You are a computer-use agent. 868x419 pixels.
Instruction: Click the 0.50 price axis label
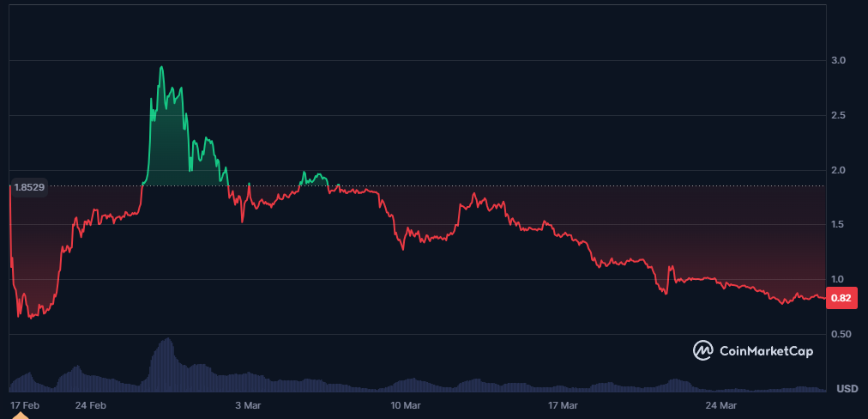[841, 334]
